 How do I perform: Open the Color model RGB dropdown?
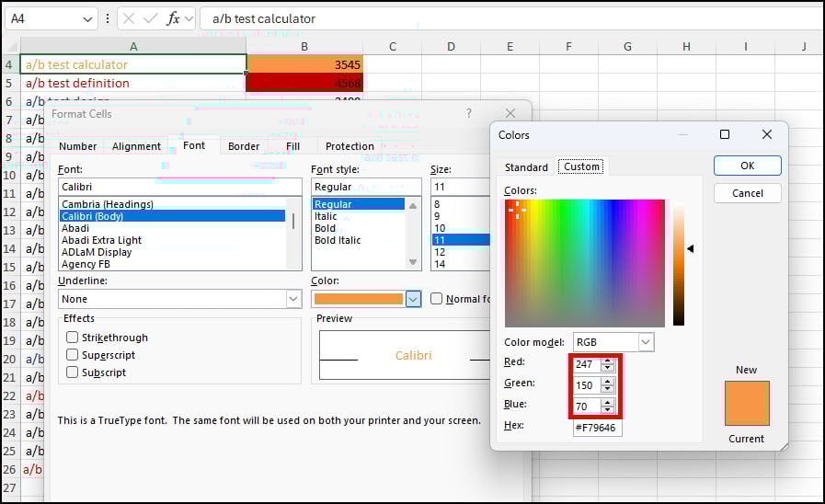646,342
